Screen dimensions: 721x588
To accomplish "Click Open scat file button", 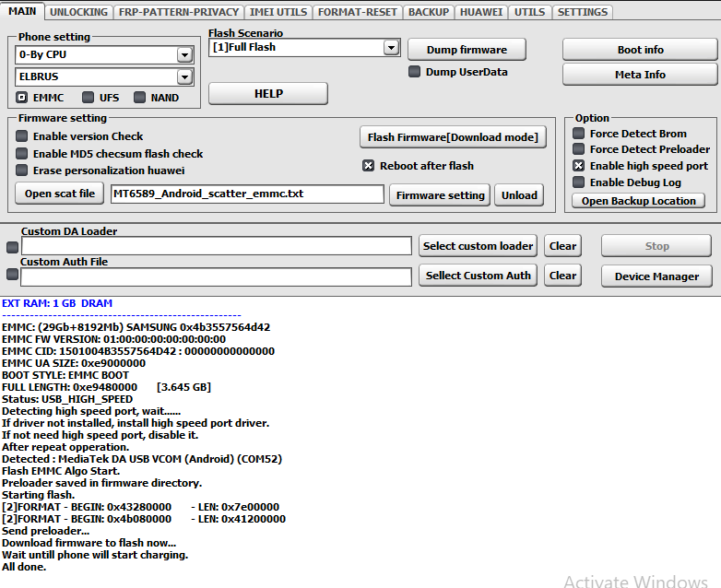I will click(x=60, y=194).
